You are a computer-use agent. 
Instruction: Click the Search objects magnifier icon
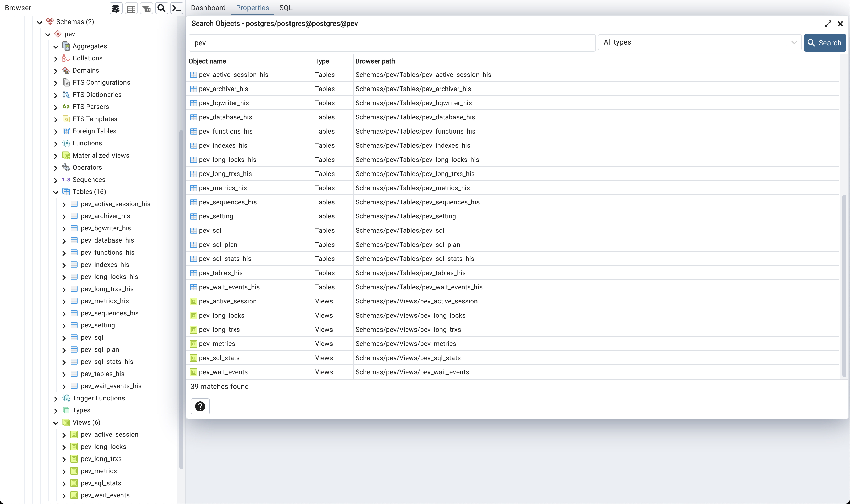161,8
